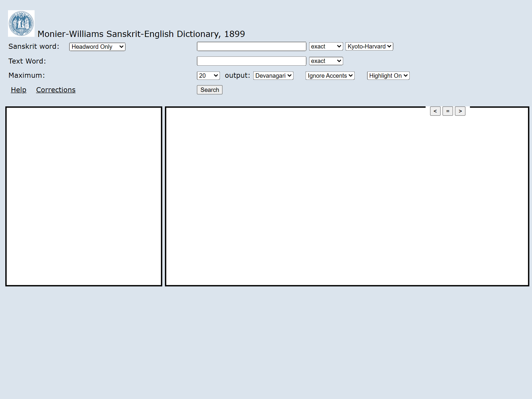Click the = current entry button
The image size is (532, 399).
click(x=448, y=111)
